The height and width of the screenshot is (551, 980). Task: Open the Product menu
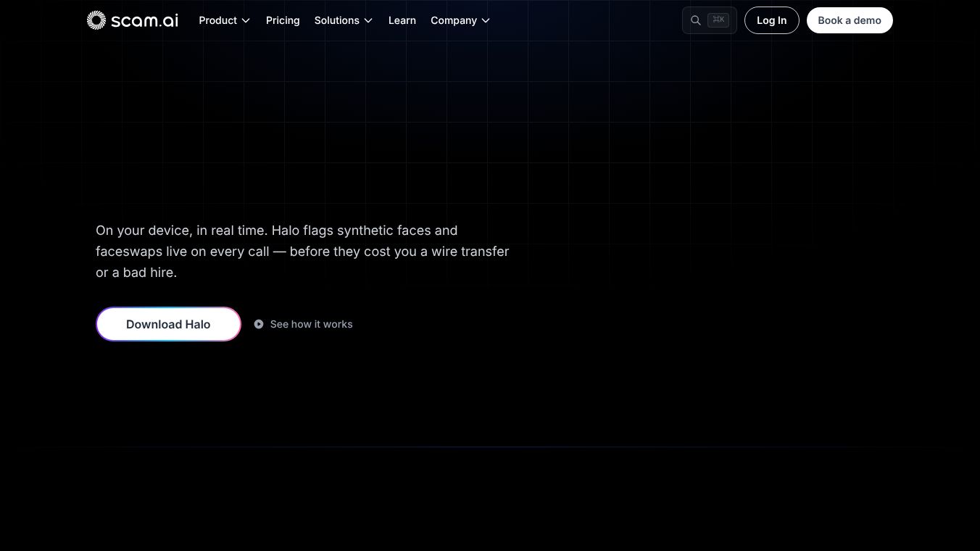coord(225,20)
